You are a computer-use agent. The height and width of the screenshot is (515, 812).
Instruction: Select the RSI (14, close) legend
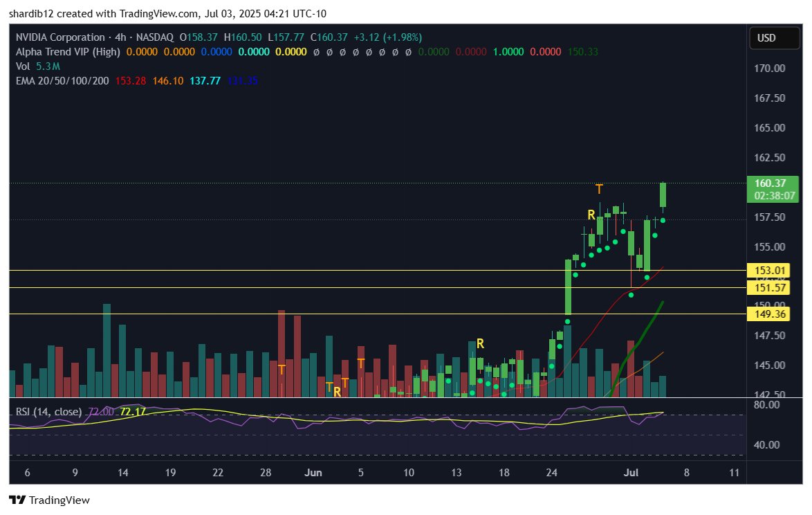48,411
